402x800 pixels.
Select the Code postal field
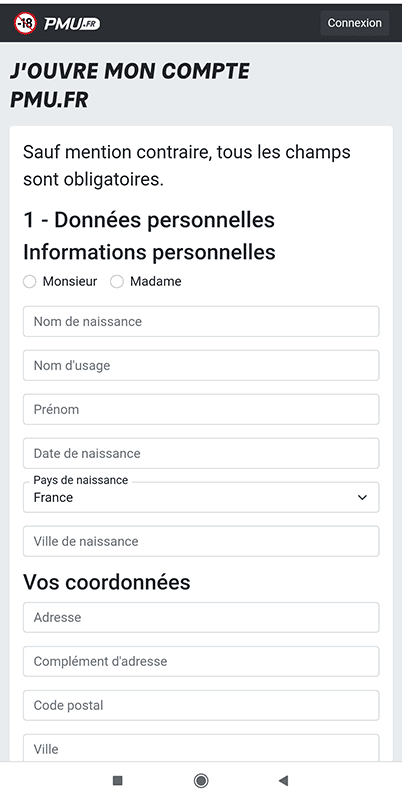[201, 705]
